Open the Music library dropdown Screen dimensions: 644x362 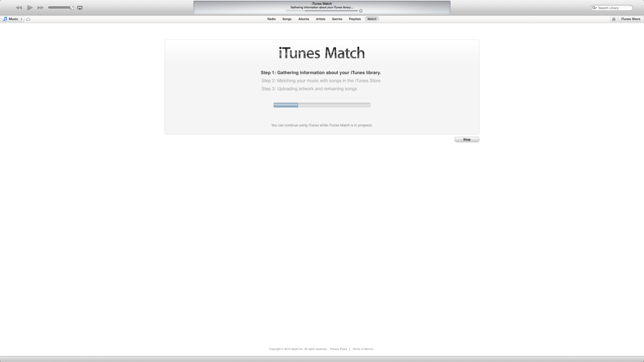click(13, 19)
